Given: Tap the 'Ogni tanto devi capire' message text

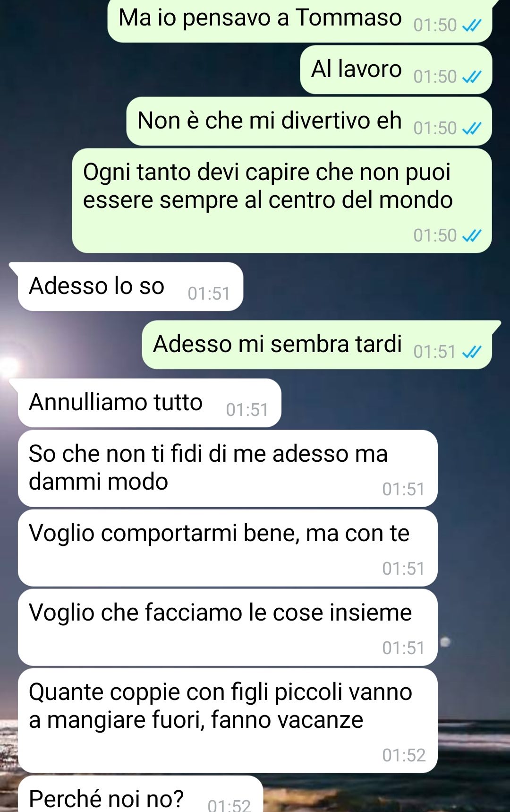Looking at the screenshot, I should pyautogui.click(x=268, y=186).
